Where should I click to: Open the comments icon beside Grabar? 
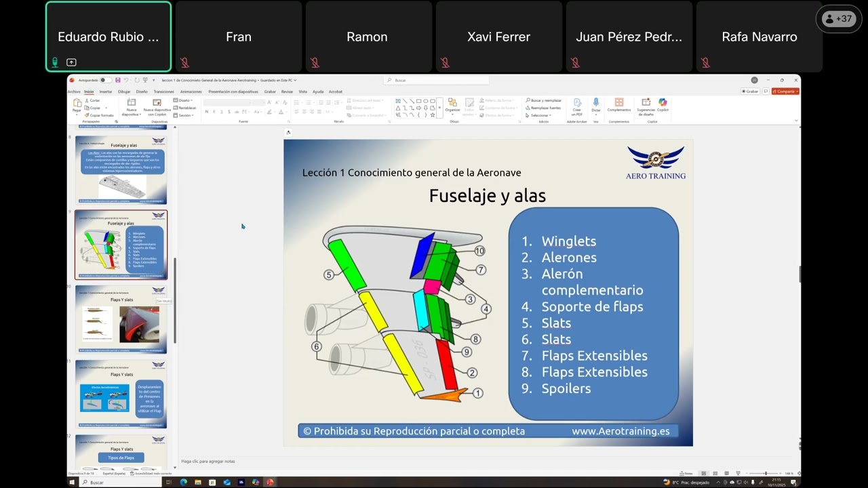(x=766, y=91)
